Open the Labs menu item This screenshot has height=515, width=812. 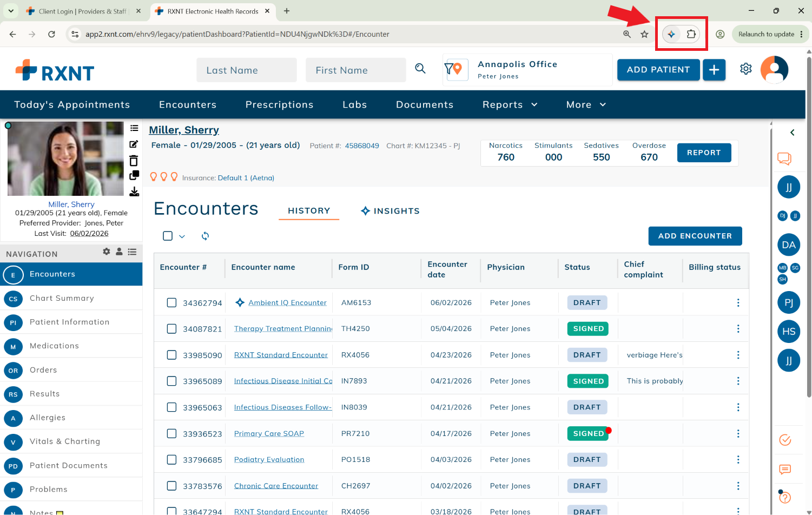[x=354, y=104]
